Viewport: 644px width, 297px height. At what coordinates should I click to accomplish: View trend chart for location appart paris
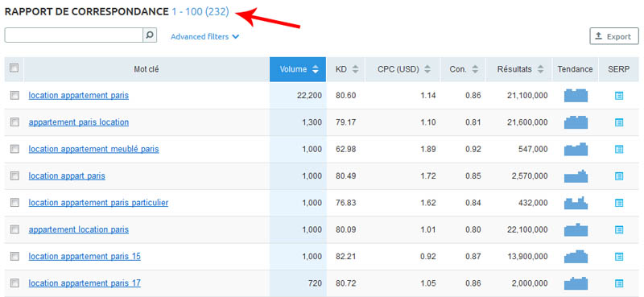pyautogui.click(x=576, y=175)
